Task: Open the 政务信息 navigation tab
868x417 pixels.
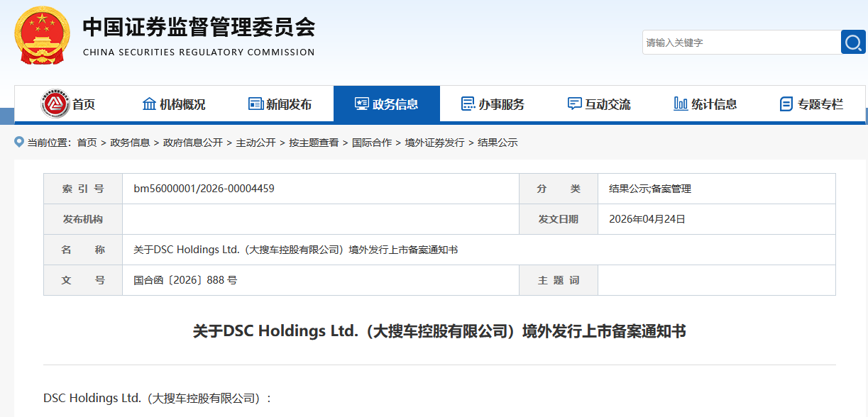Action: point(387,104)
